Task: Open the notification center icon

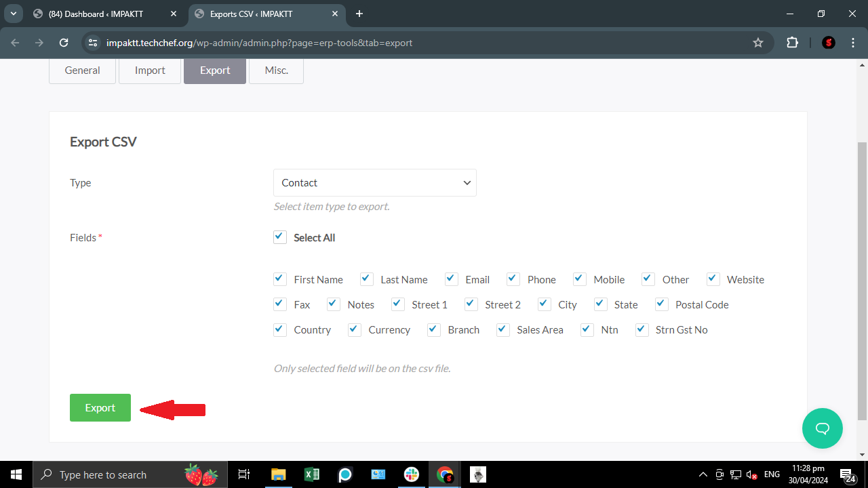Action: tap(847, 474)
